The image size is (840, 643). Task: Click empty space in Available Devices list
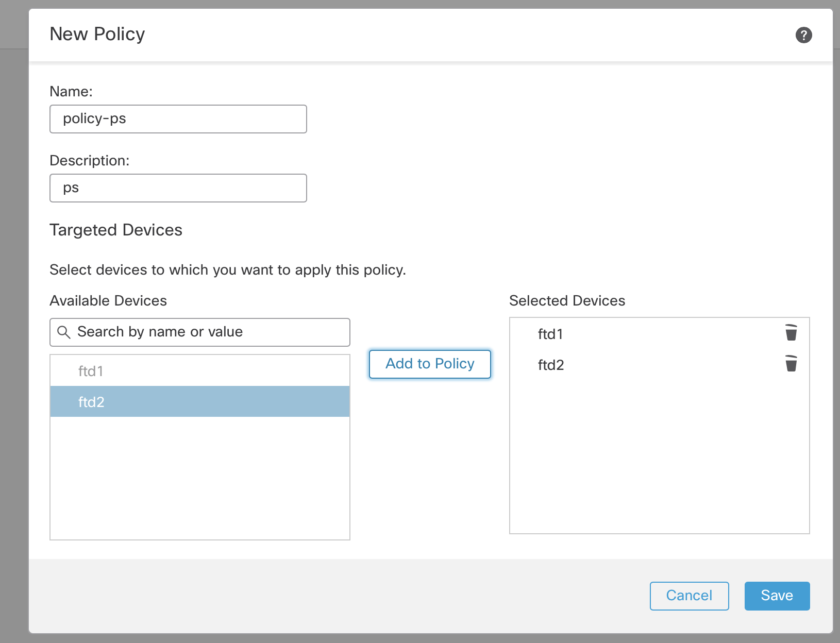[200, 478]
